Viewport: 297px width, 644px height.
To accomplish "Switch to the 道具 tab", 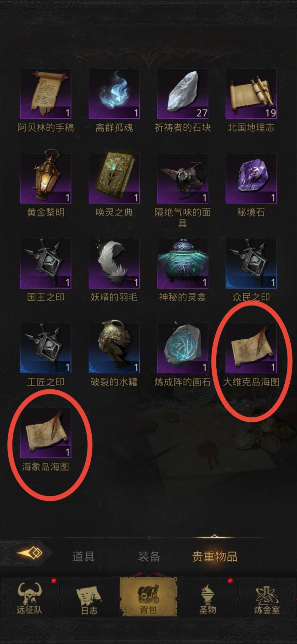I will pos(84,556).
